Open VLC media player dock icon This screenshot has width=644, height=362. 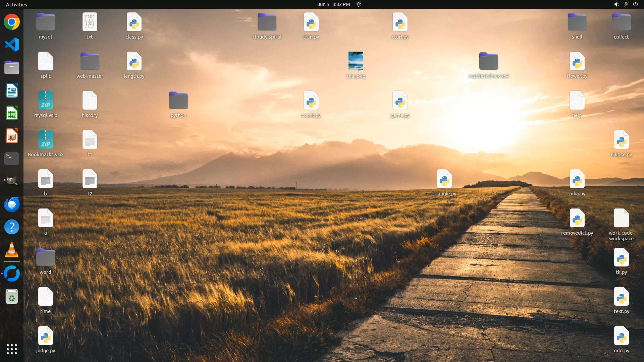tap(12, 250)
